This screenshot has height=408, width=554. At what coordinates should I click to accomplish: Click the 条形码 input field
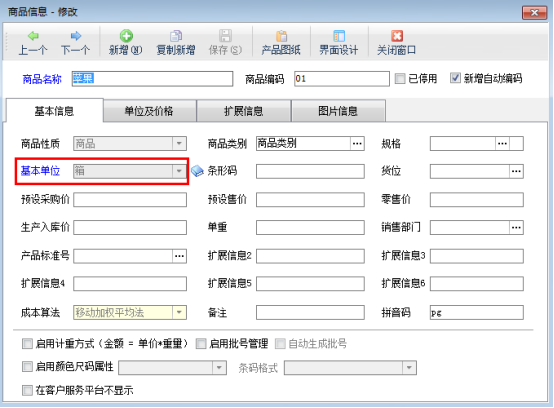[x=310, y=171]
